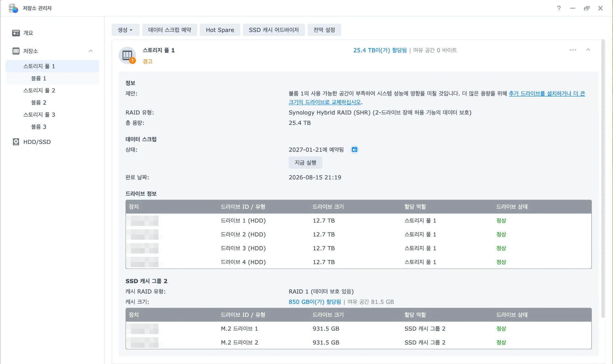
Task: Click 850 GB이(가) 할당됨 cache text
Action: (x=314, y=302)
